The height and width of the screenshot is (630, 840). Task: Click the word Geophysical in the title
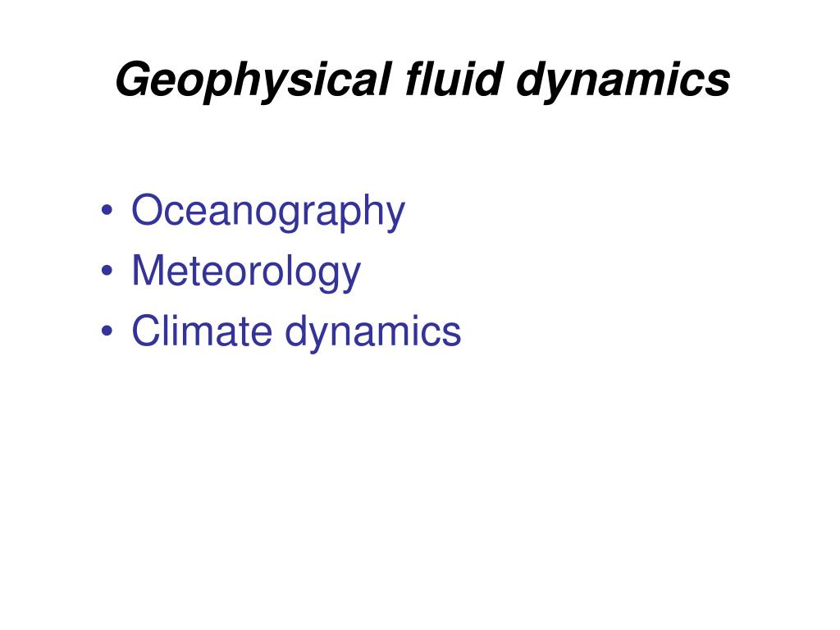[253, 80]
